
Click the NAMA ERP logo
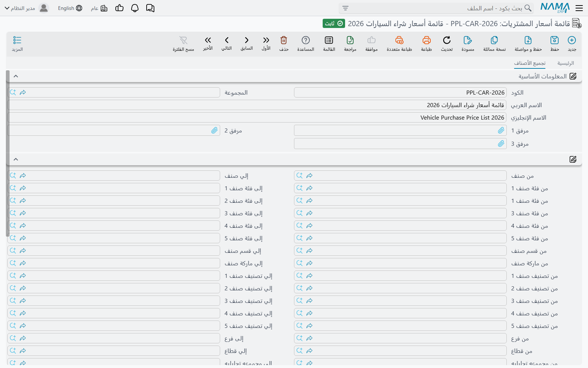[x=555, y=8]
